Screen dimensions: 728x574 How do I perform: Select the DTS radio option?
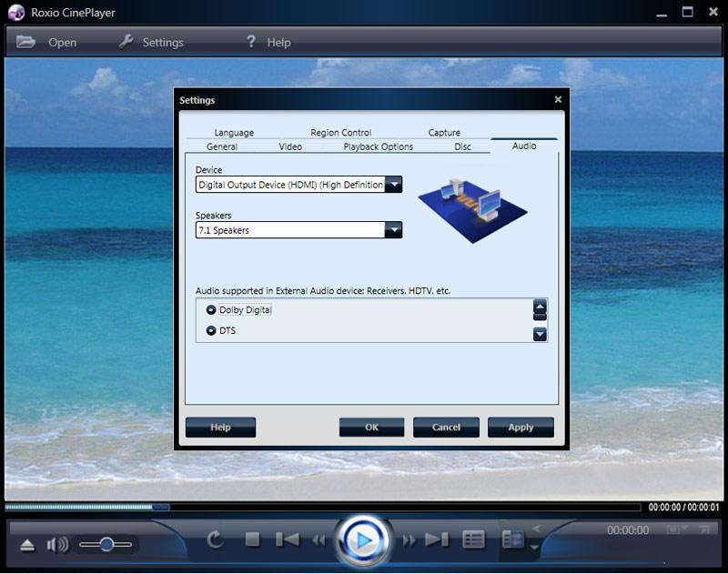pos(211,330)
